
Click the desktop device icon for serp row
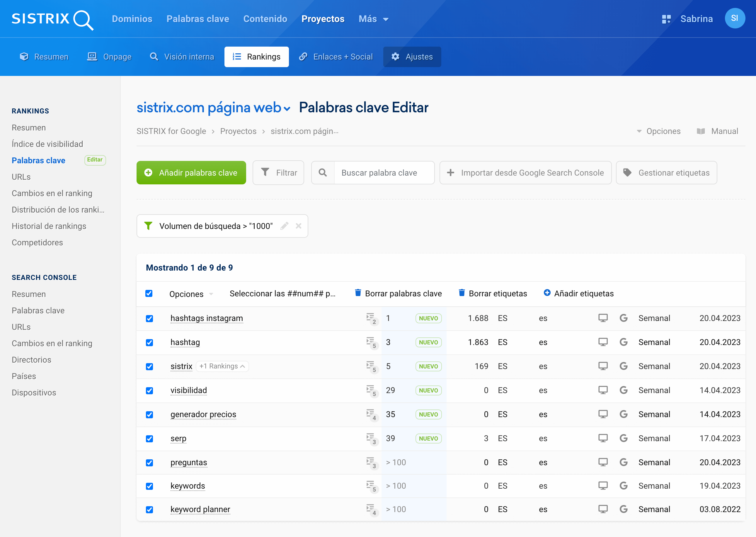[603, 439]
